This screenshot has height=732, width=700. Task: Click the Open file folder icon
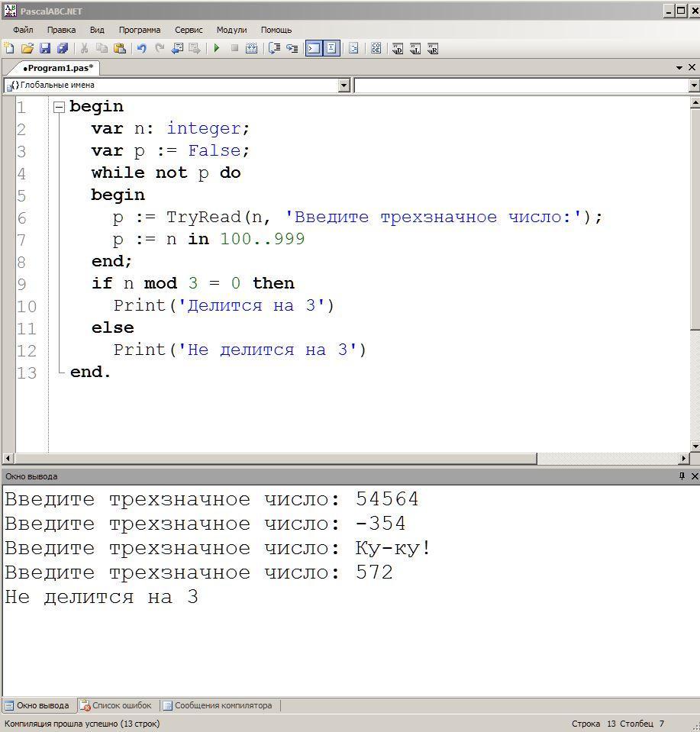tap(27, 48)
